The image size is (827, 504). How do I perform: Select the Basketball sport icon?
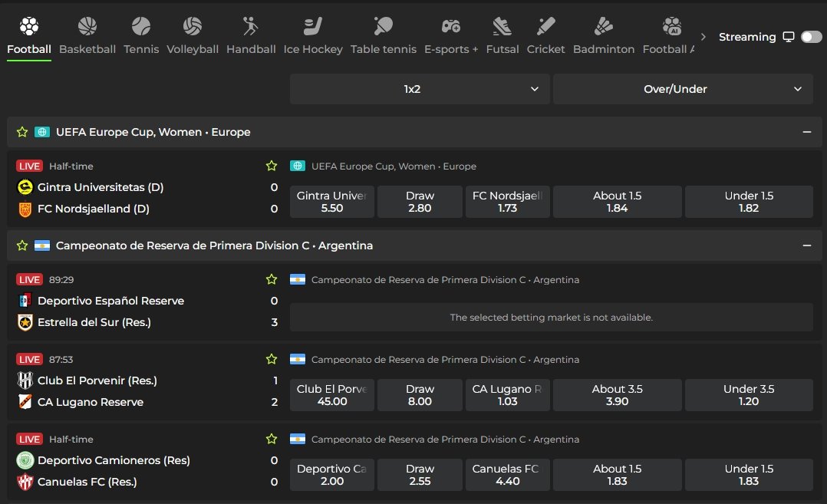(x=87, y=27)
